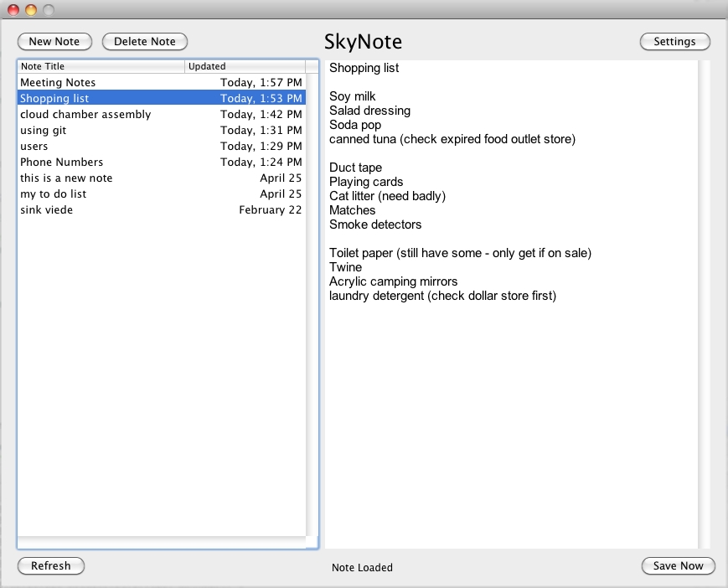
Task: Click the notes list vertical scrollbar track
Action: coord(312,305)
